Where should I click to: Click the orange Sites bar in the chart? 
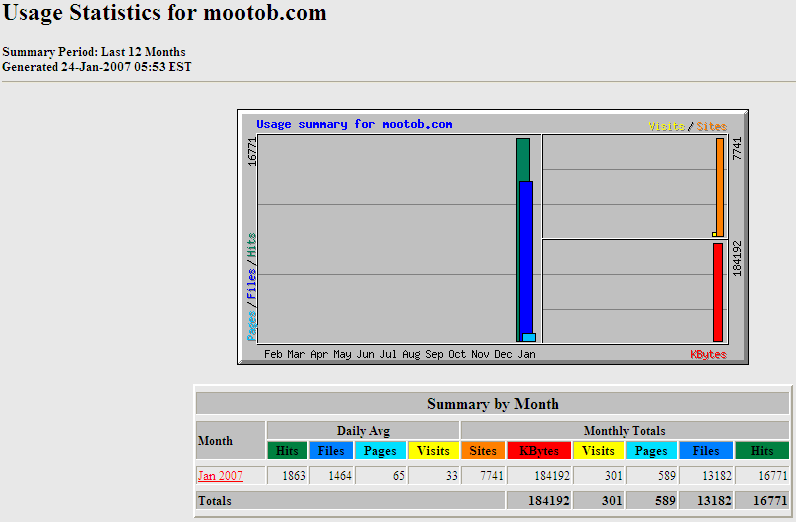coord(720,185)
